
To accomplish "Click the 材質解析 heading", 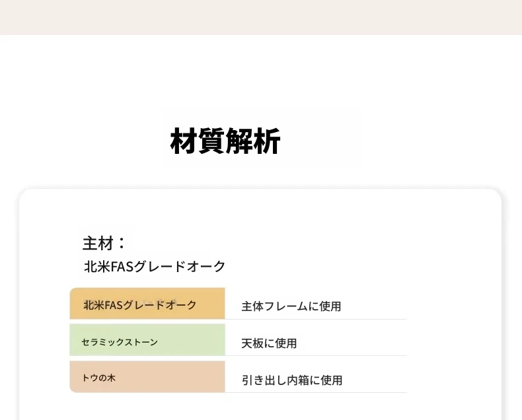I will [225, 141].
